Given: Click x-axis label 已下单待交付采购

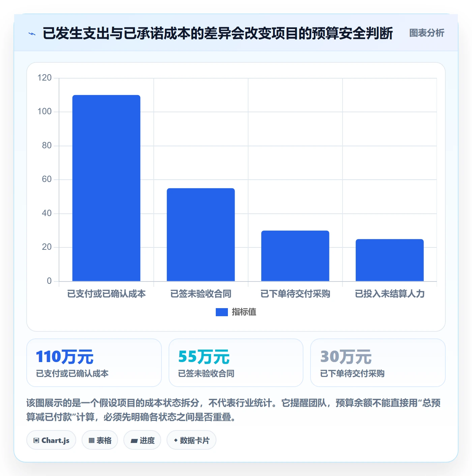Looking at the screenshot, I should pos(295,294).
